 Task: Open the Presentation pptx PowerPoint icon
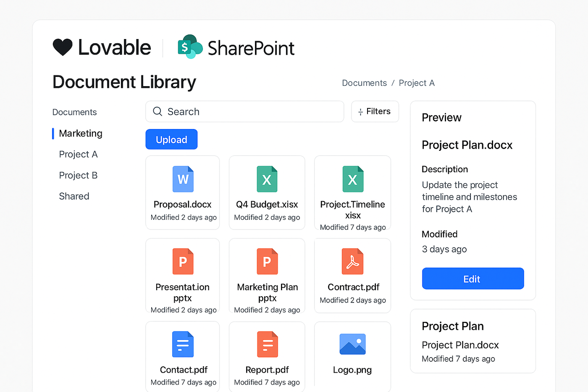(x=183, y=261)
